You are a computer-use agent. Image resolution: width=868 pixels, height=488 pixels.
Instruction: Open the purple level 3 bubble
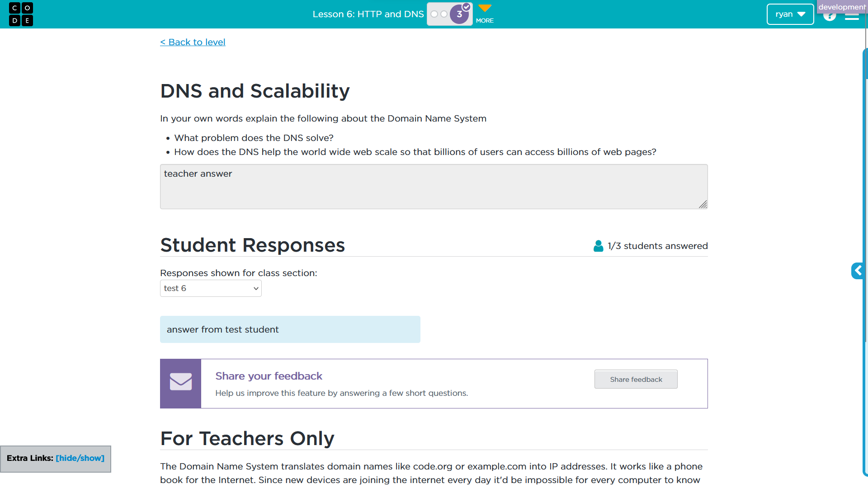tap(460, 14)
